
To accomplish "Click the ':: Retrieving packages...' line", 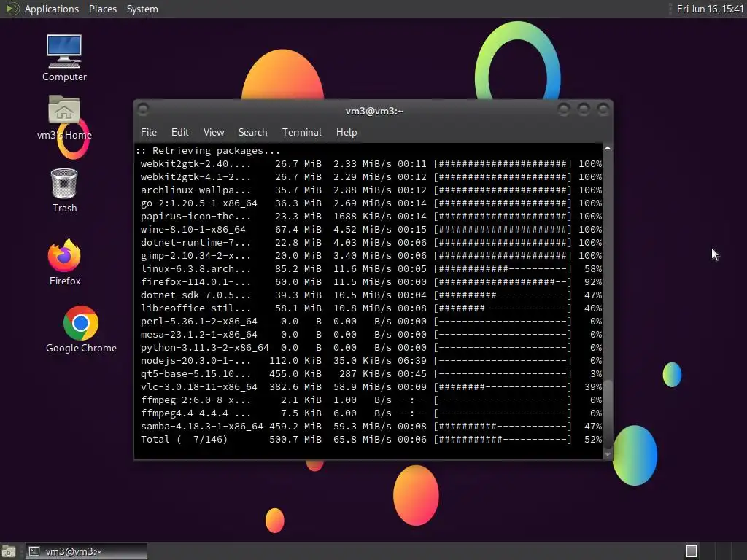I will pos(208,151).
